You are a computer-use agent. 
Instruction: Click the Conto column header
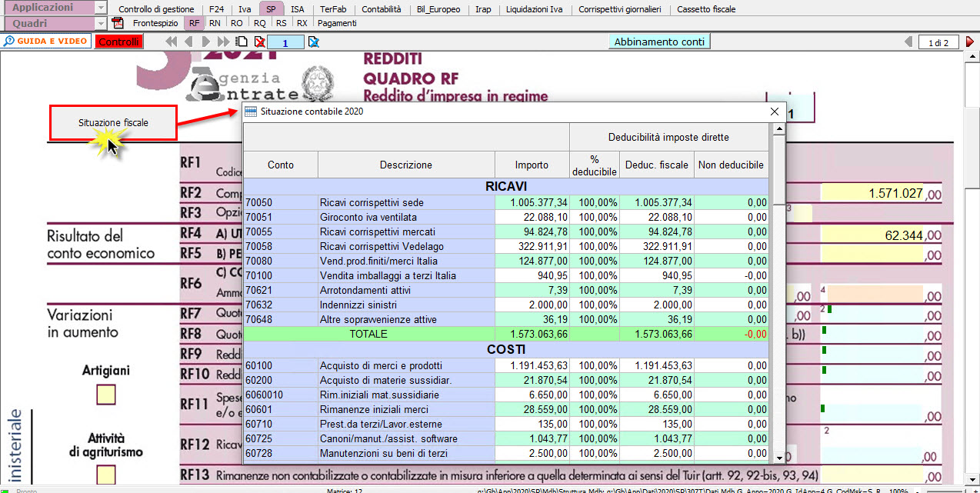(x=281, y=165)
